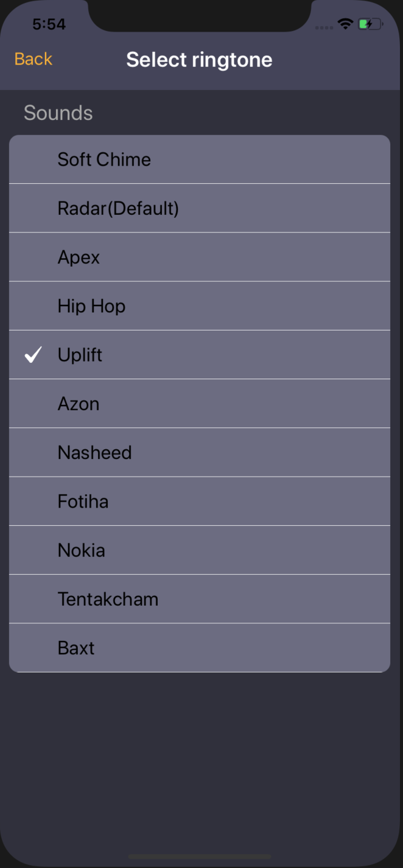Pick the Fotiha ringtone
The image size is (403, 868).
(200, 501)
